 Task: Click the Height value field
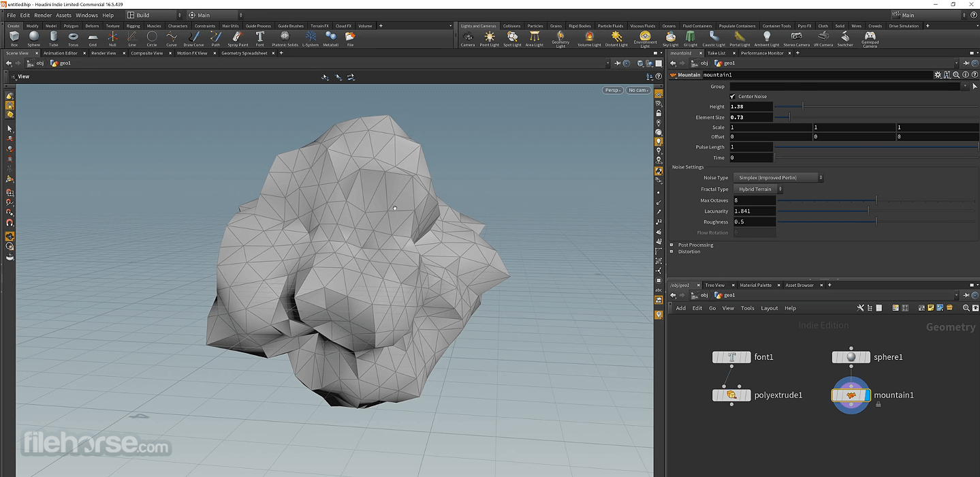[751, 107]
